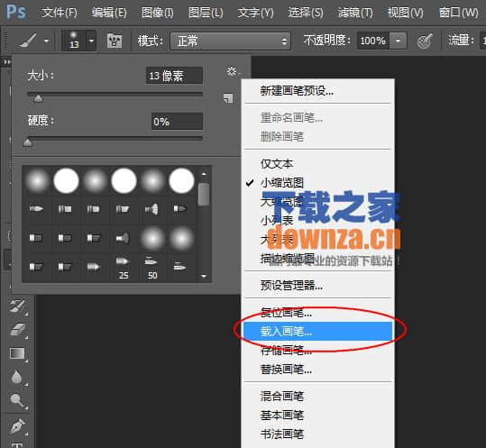Click the brush list scroll up arrow
Image resolution: width=486 pixels, height=448 pixels.
(x=204, y=174)
